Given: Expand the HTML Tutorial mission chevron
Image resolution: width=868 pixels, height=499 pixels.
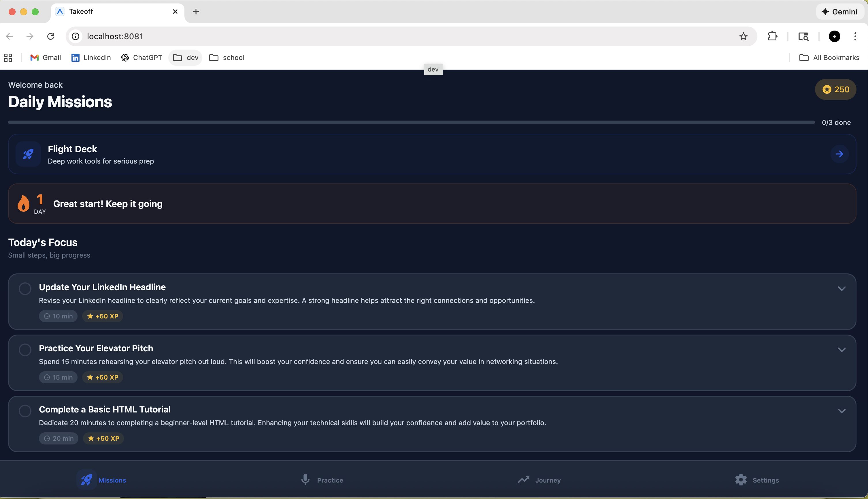Looking at the screenshot, I should click(x=841, y=411).
